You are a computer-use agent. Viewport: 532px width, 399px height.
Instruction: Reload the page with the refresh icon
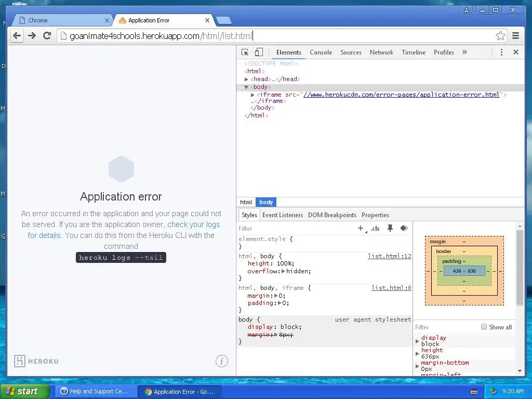click(47, 36)
